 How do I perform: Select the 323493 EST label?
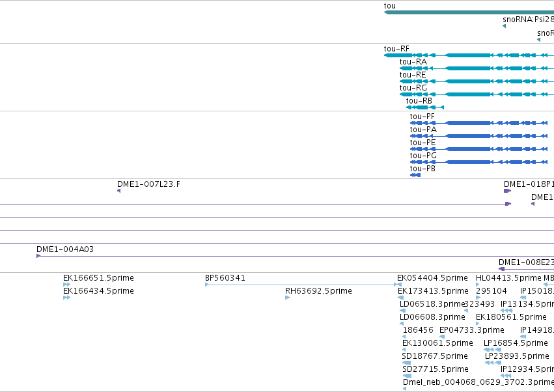point(479,304)
